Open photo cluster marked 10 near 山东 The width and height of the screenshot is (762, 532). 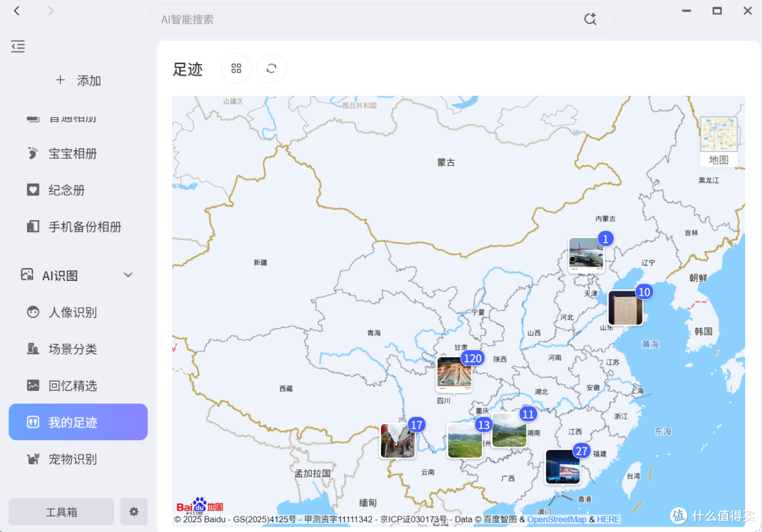tap(625, 308)
